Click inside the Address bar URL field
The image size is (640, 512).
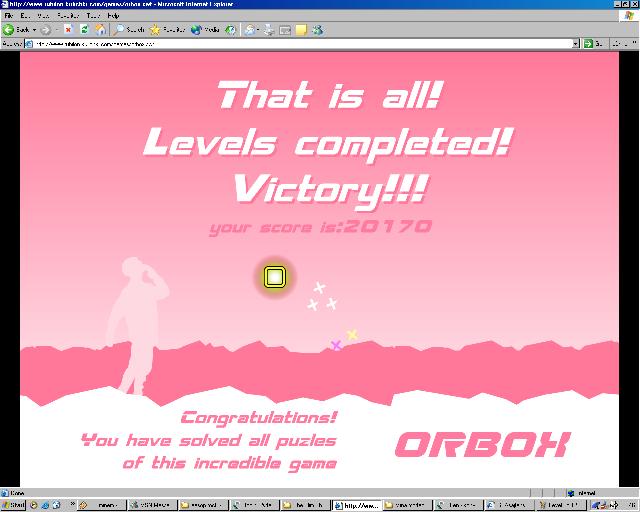click(299, 44)
